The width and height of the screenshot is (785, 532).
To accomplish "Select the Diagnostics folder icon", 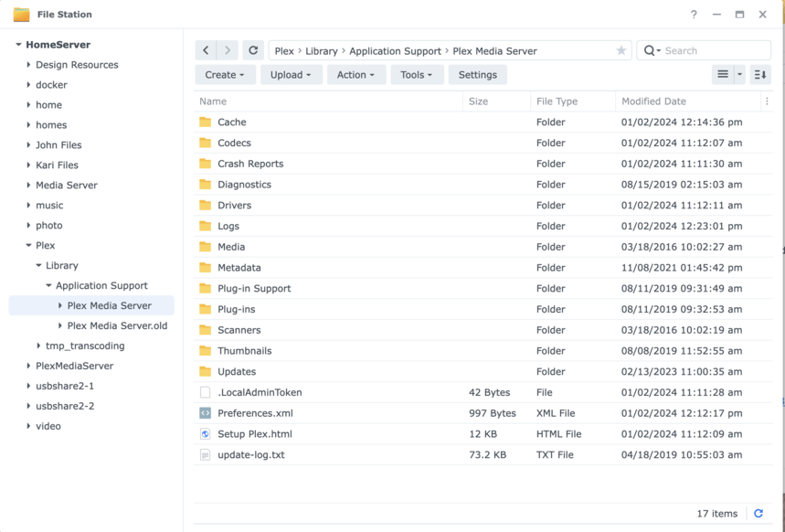I will tap(206, 185).
